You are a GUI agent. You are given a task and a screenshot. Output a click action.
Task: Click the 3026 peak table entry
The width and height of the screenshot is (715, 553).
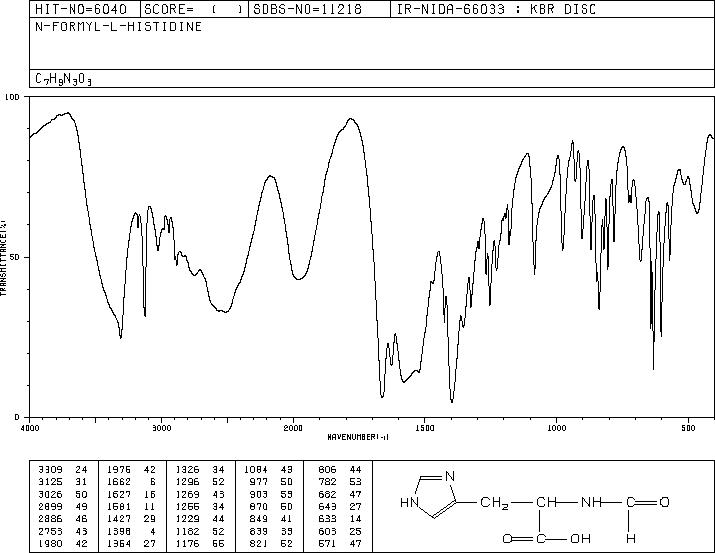[x=62, y=494]
